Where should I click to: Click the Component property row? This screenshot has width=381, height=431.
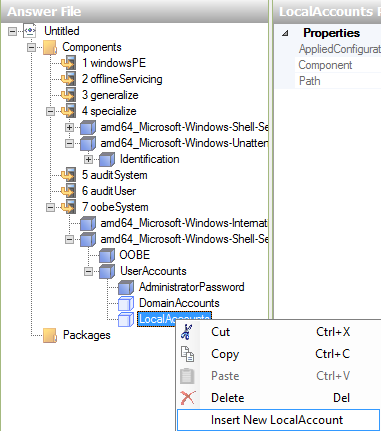tap(338, 65)
